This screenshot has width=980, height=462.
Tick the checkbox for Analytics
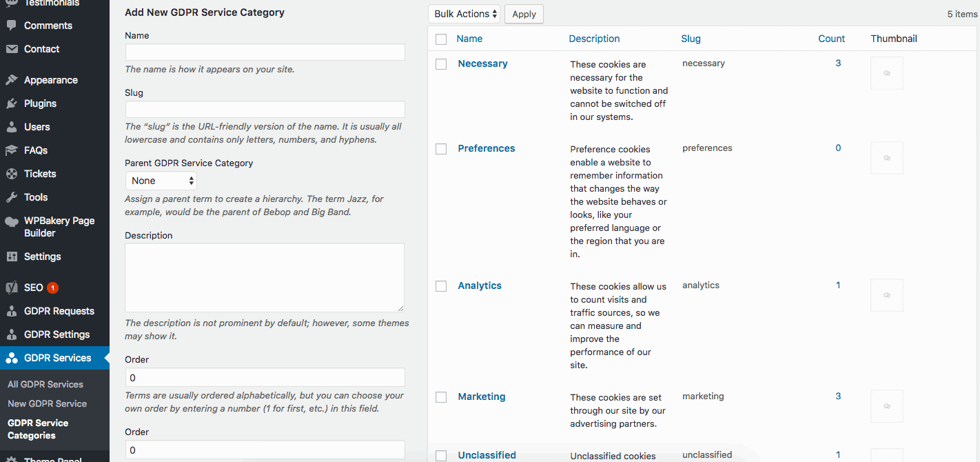[x=441, y=286]
